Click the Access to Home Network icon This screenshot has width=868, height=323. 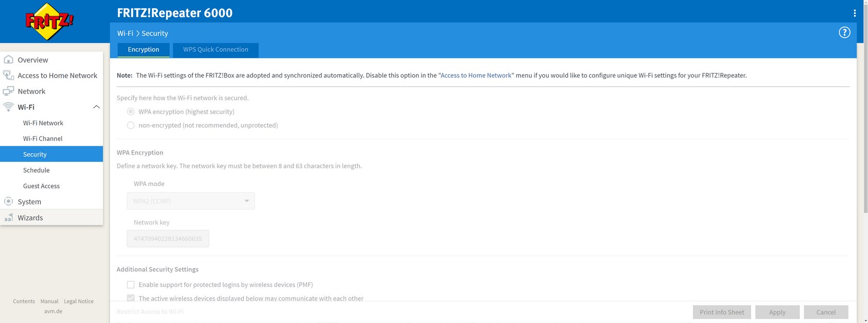[8, 75]
